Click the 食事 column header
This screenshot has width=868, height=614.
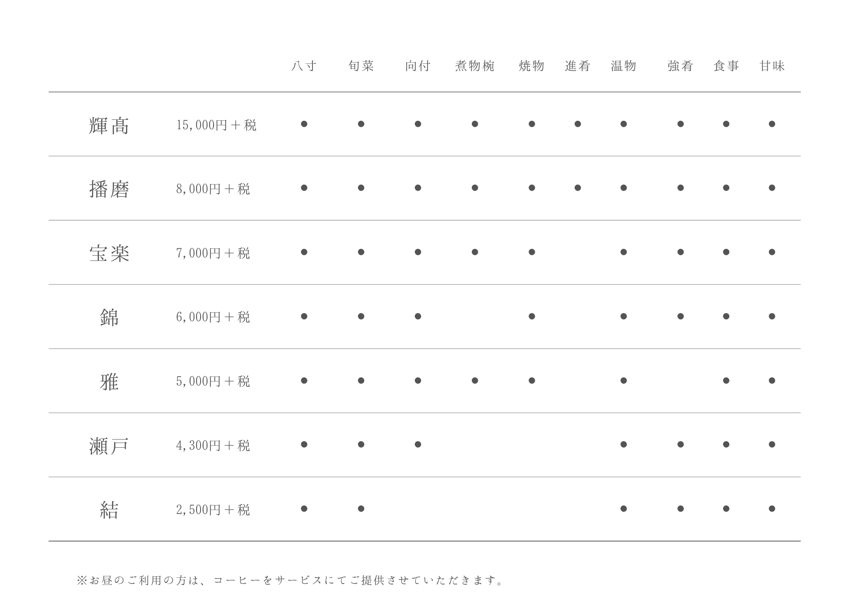[x=726, y=66]
